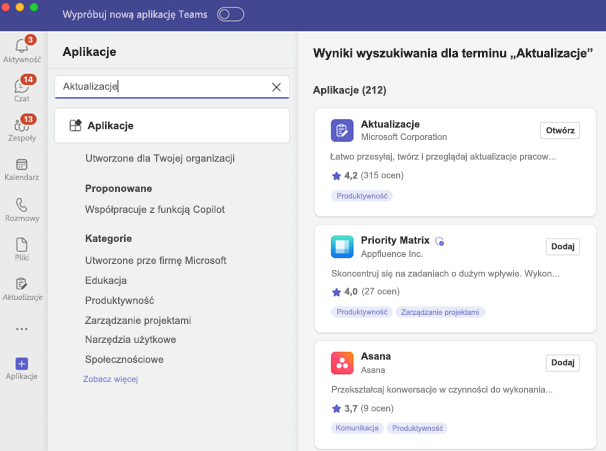Screen dimensions: 606x451
Task: Open the Asana app title
Action: coord(376,356)
